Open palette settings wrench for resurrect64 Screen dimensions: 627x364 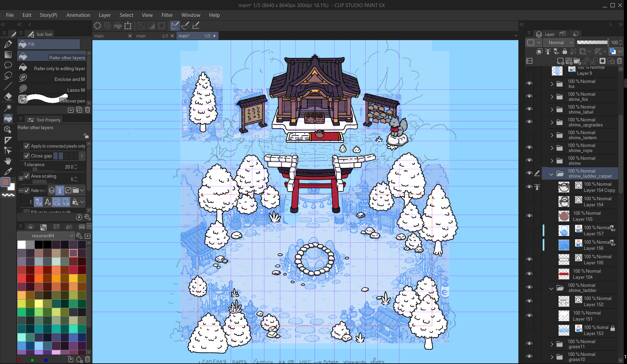79,236
